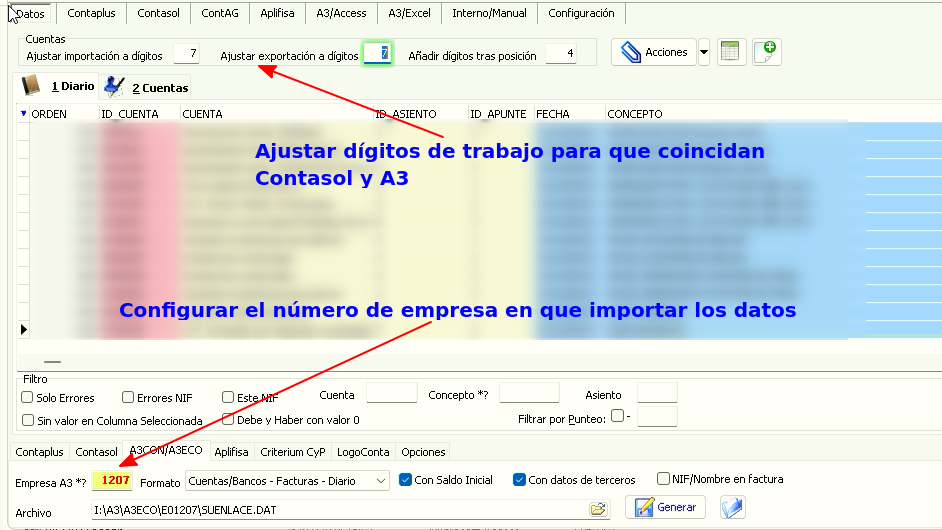Enable Sin valor en Columna Seleccionada
Image resolution: width=942 pixels, height=530 pixels.
pyautogui.click(x=28, y=420)
